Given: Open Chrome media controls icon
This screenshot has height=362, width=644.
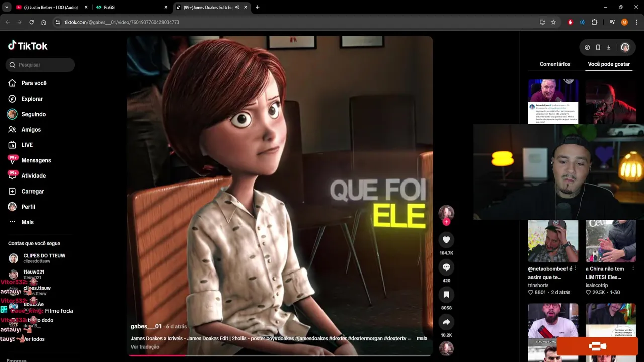Looking at the screenshot, I should pos(612,22).
